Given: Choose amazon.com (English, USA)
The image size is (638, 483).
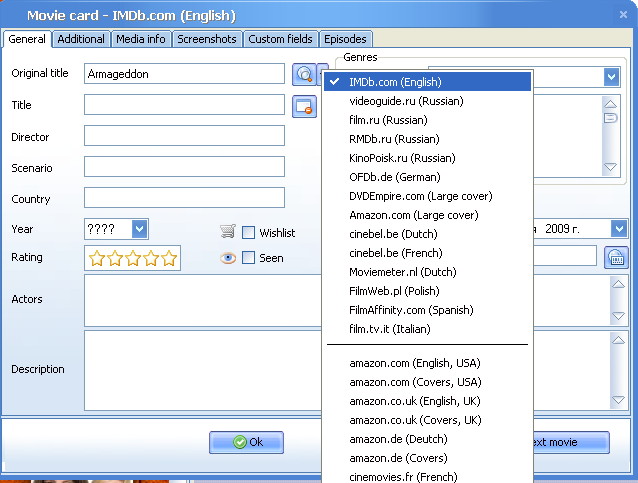Looking at the screenshot, I should click(x=427, y=363).
